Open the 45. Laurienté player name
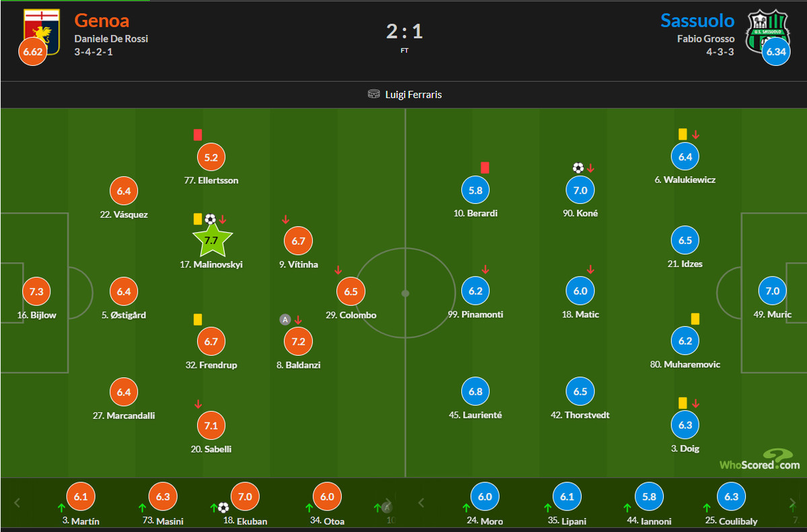807x532 pixels. coord(475,415)
